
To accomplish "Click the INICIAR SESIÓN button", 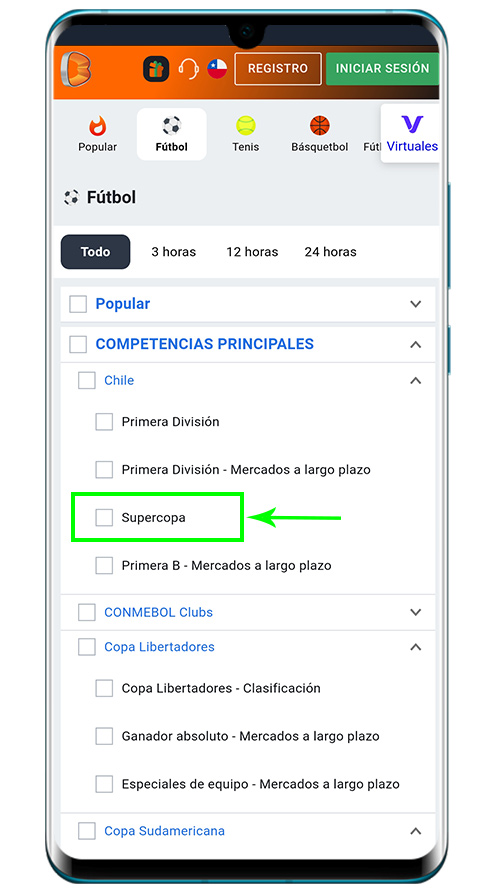I will pyautogui.click(x=382, y=68).
